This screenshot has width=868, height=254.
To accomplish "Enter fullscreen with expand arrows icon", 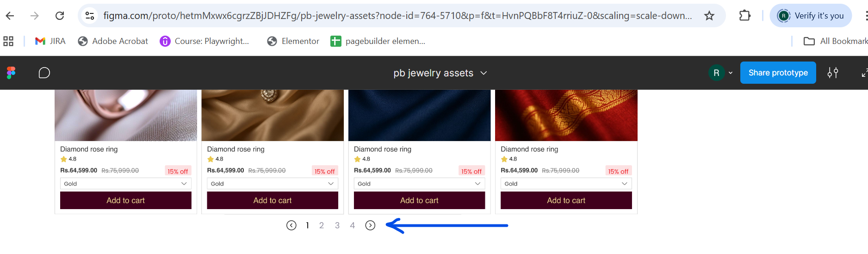I will [864, 73].
